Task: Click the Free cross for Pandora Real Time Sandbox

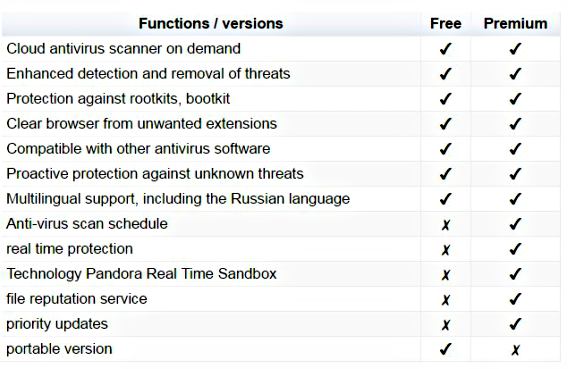Action: click(x=446, y=275)
